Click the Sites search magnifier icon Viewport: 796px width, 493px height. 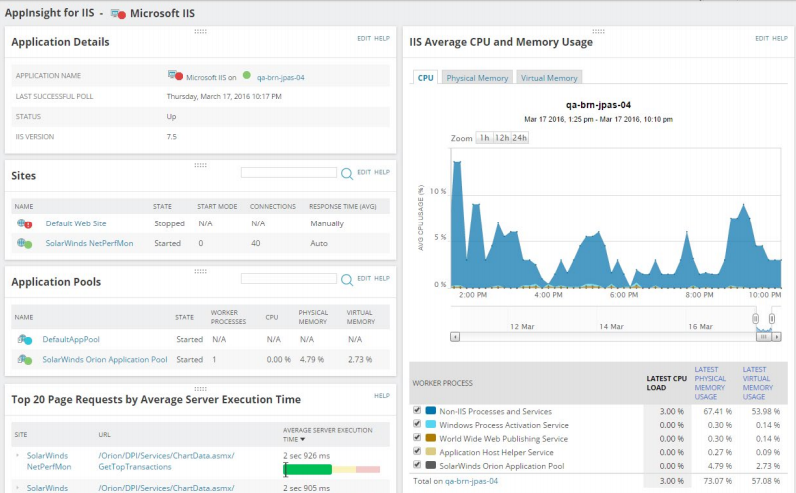[x=347, y=173]
